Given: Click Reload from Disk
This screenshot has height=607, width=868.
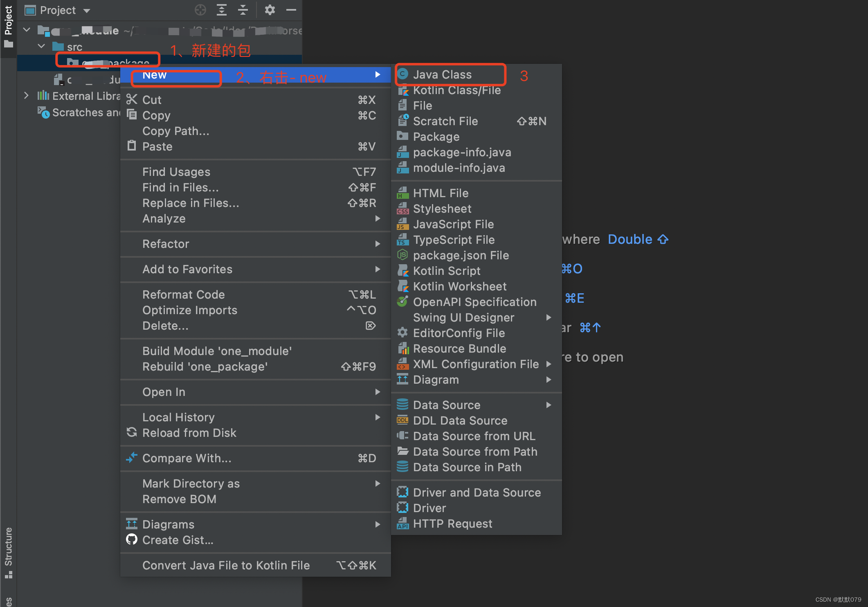Looking at the screenshot, I should point(189,433).
